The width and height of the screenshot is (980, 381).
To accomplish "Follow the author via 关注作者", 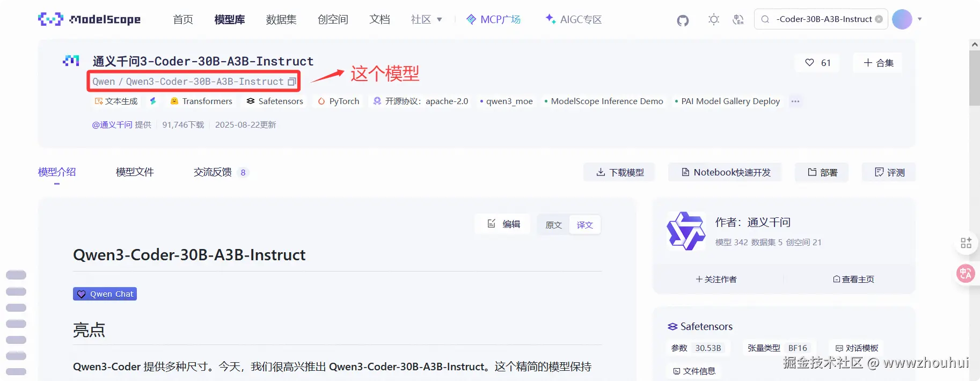I will click(716, 279).
